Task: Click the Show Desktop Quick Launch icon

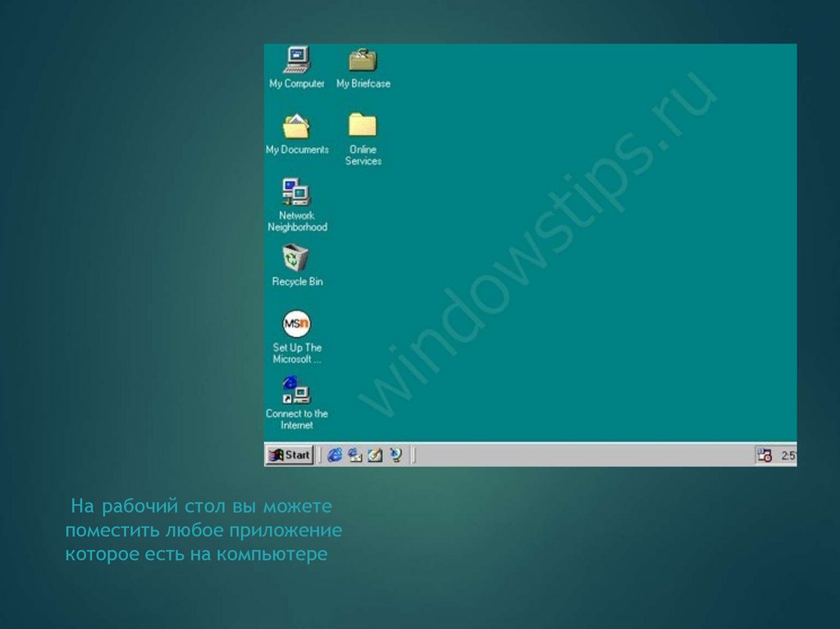Action: click(x=376, y=455)
